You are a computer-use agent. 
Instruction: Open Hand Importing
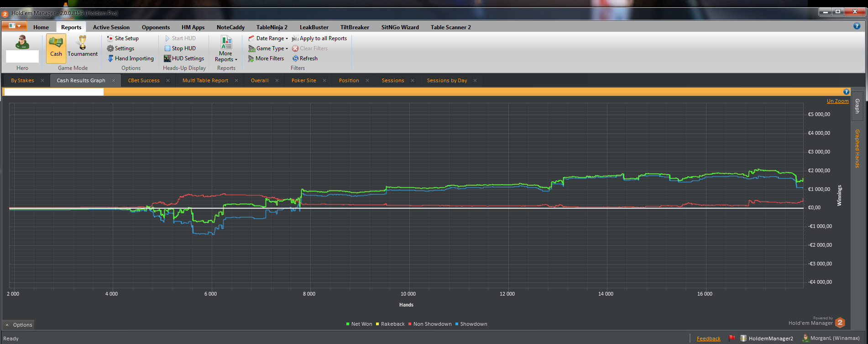click(x=131, y=58)
